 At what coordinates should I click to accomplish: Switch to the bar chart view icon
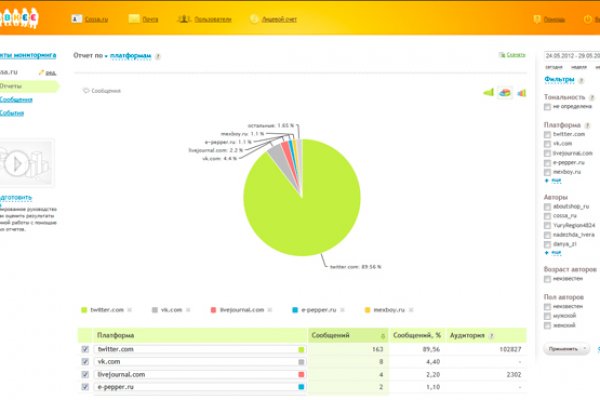coord(521,93)
